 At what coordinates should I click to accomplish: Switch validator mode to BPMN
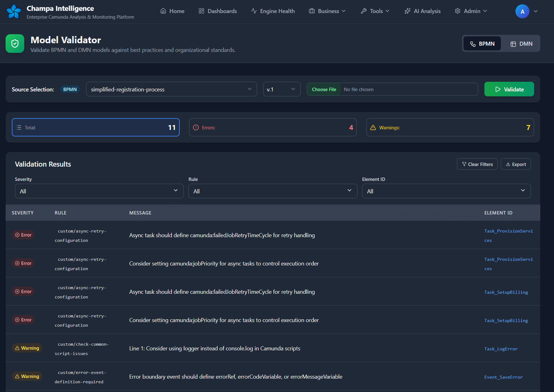pyautogui.click(x=482, y=44)
